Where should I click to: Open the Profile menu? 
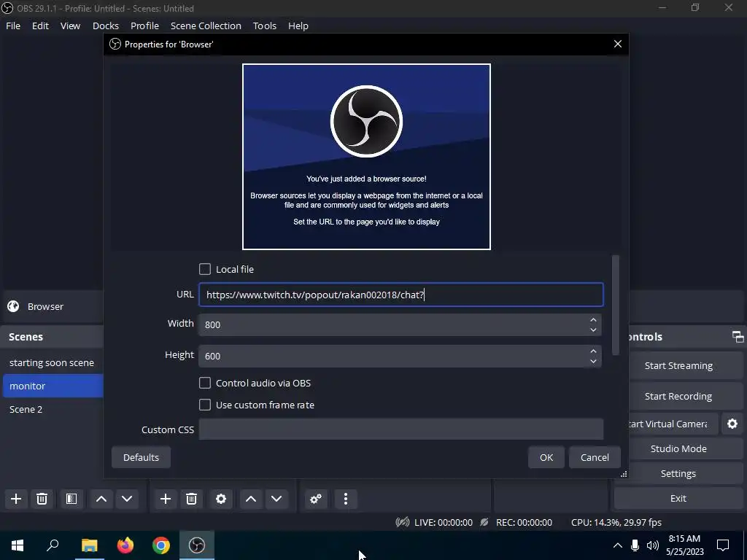145,26
